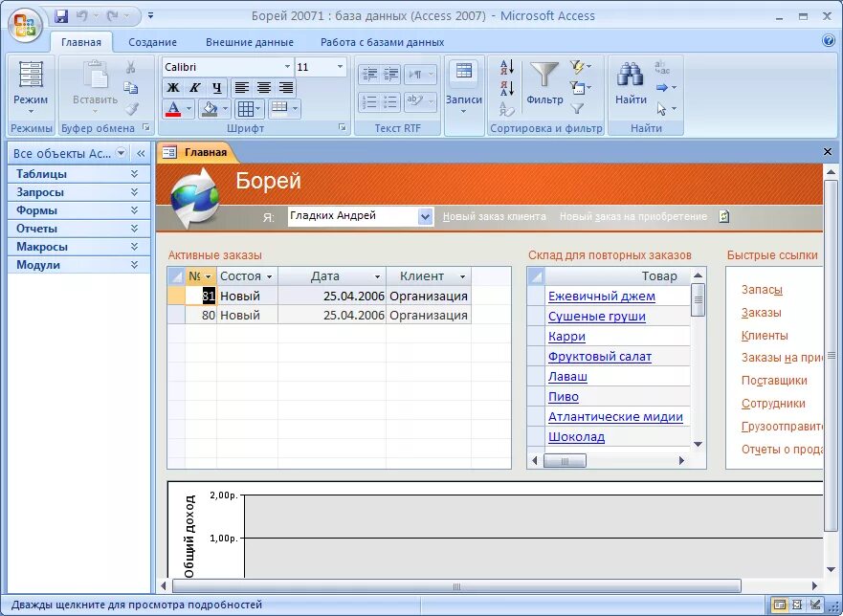
Task: Center the text alignment
Action: [x=264, y=88]
